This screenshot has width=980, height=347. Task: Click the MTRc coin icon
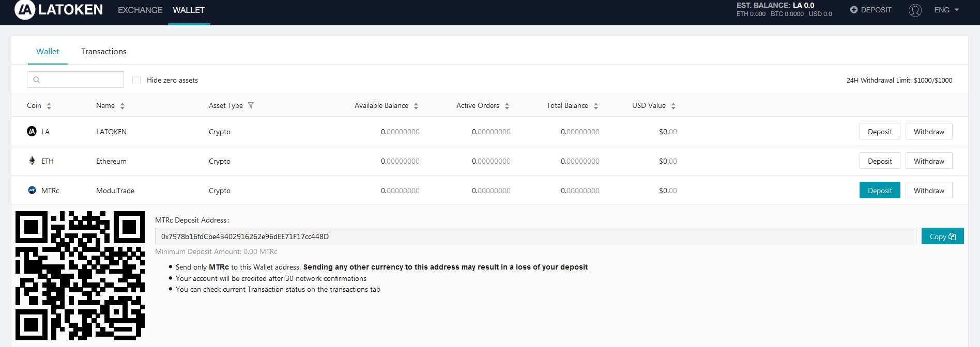click(x=32, y=190)
